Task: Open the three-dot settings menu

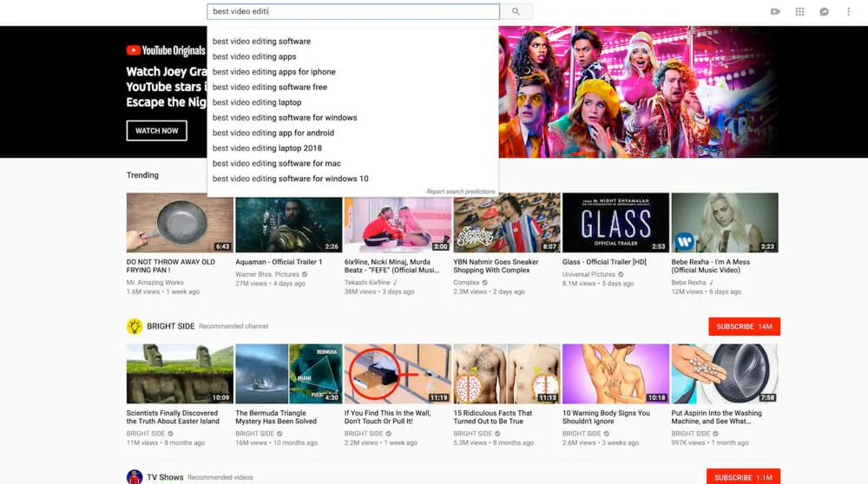Action: coord(847,12)
